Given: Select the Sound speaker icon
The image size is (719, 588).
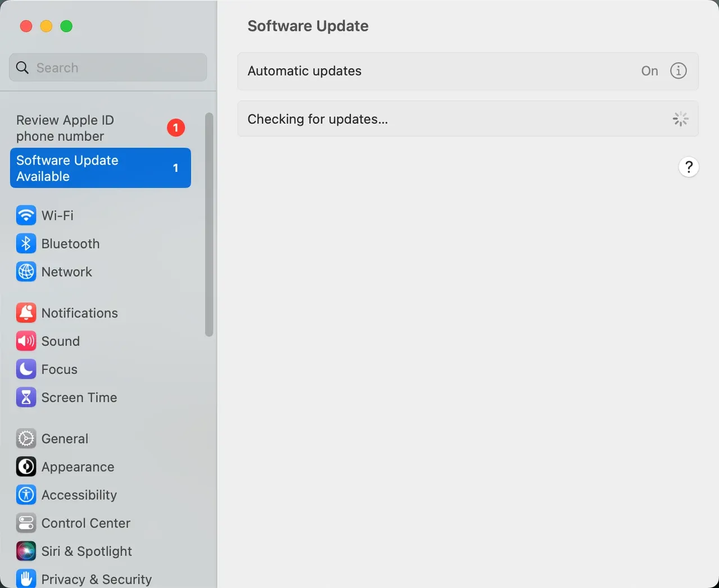Looking at the screenshot, I should [x=26, y=341].
